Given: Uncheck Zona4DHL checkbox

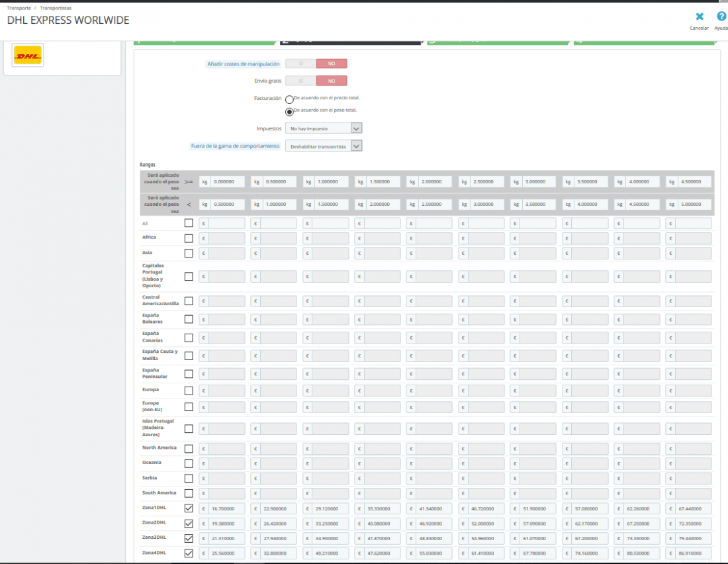Looking at the screenshot, I should coord(189,553).
